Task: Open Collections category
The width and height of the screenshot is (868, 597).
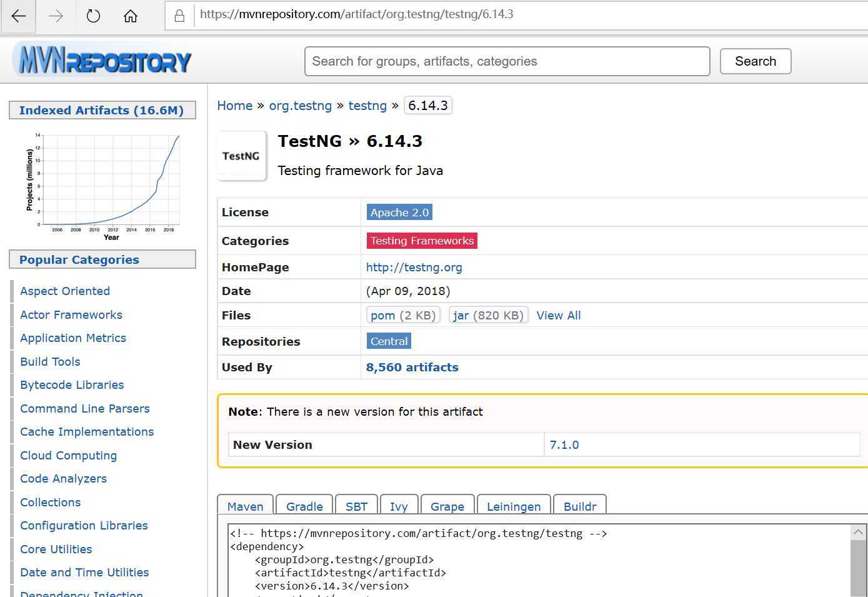Action: (x=50, y=503)
